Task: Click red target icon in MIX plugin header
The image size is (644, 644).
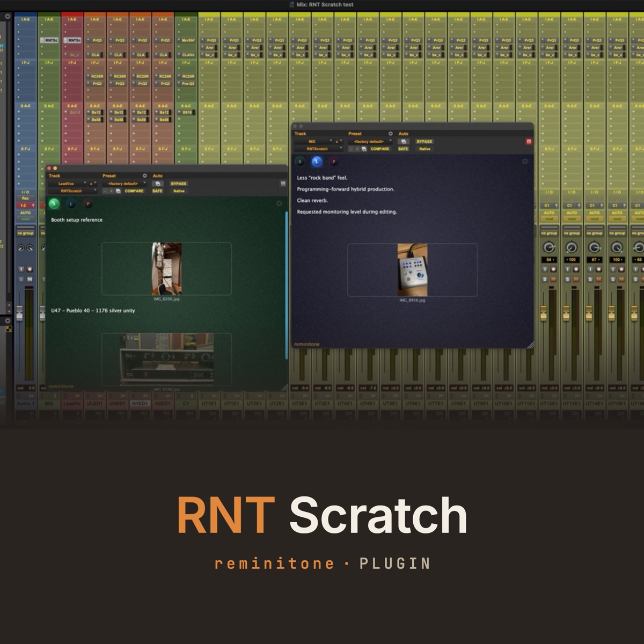Action: [529, 142]
